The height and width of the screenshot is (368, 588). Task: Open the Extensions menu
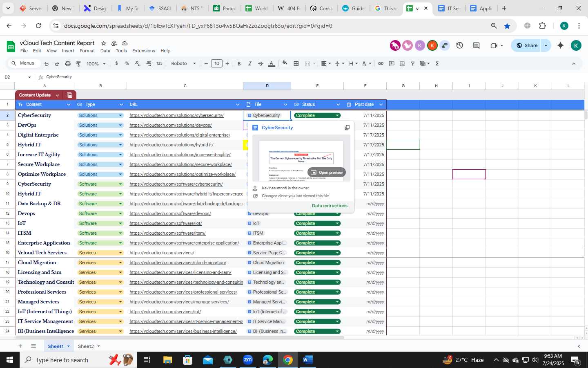(144, 51)
